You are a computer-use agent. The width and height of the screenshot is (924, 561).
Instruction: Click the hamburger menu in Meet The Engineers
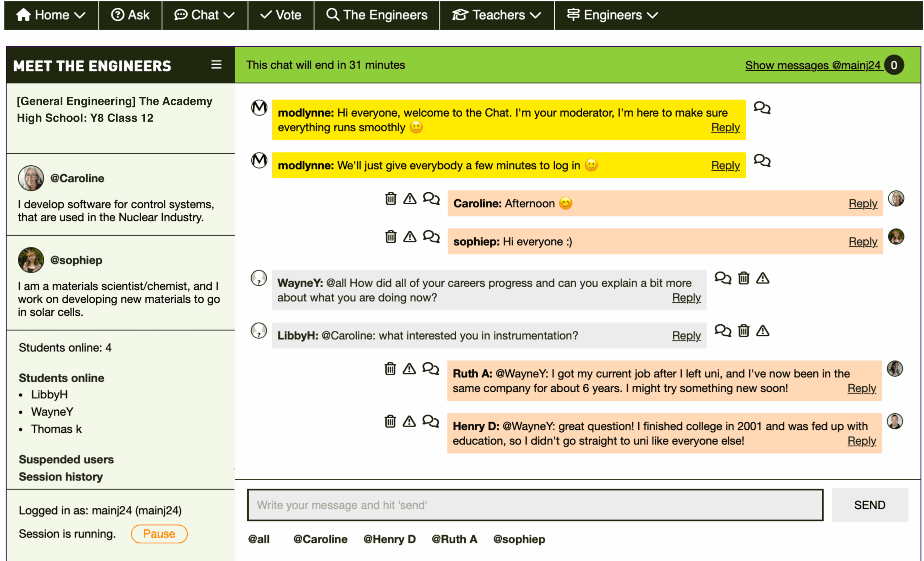click(216, 65)
